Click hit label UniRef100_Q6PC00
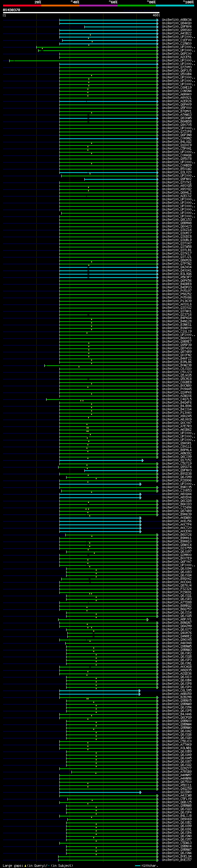The image size is (197, 868). click(177, 54)
